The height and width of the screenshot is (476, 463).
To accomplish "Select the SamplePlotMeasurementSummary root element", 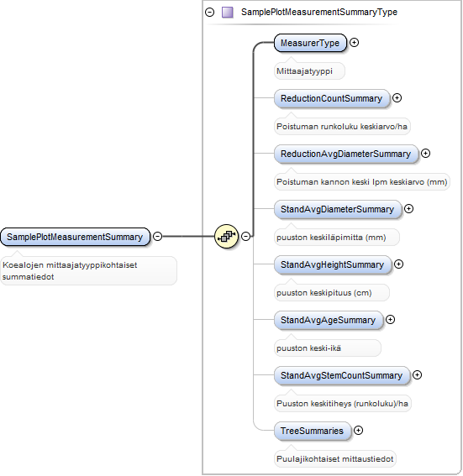I will [76, 237].
